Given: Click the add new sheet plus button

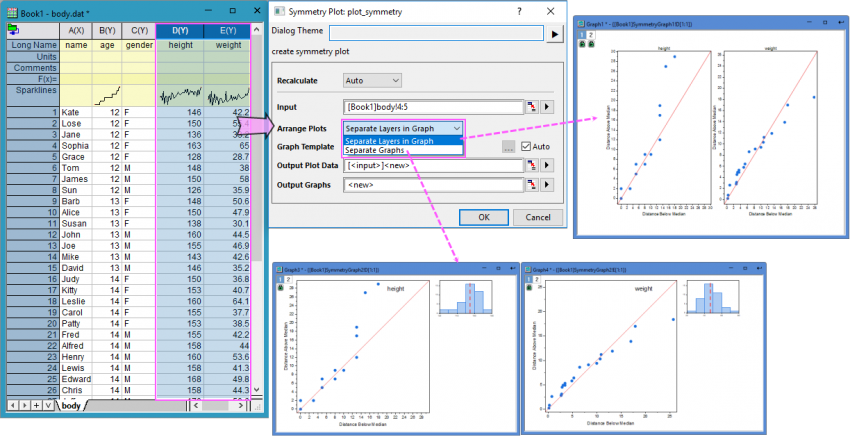Looking at the screenshot, I should click(35, 406).
